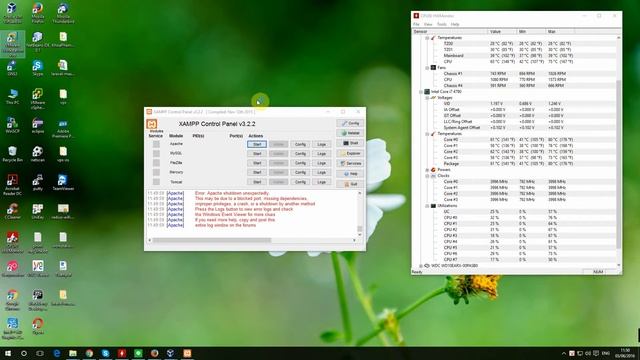Open Skype desktop icon
Screen dimensions: 640x360
[x=38, y=69]
